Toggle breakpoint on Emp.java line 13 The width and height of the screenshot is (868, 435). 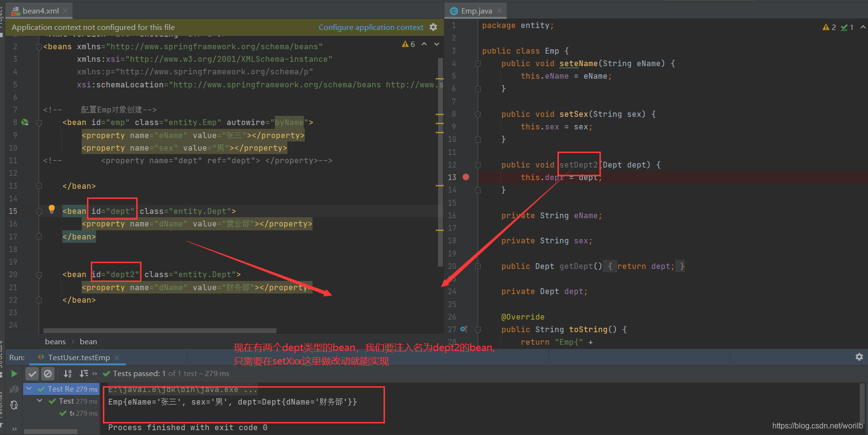pos(466,177)
